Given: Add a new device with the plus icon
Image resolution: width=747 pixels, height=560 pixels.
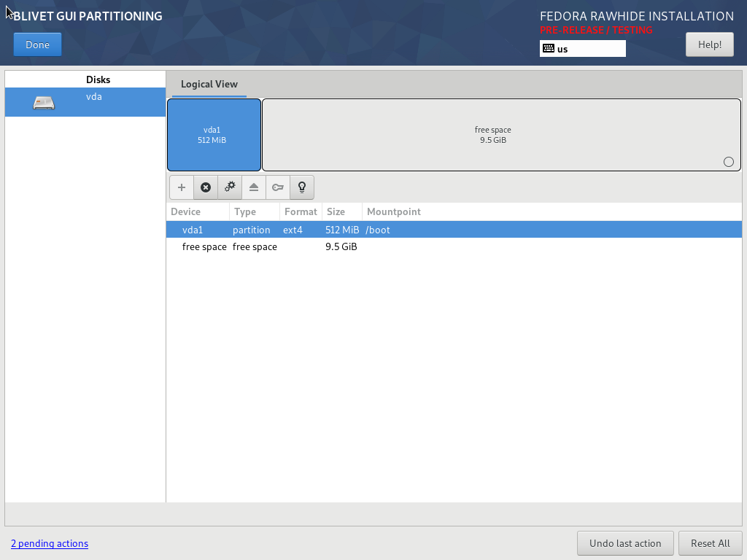Looking at the screenshot, I should 182,187.
